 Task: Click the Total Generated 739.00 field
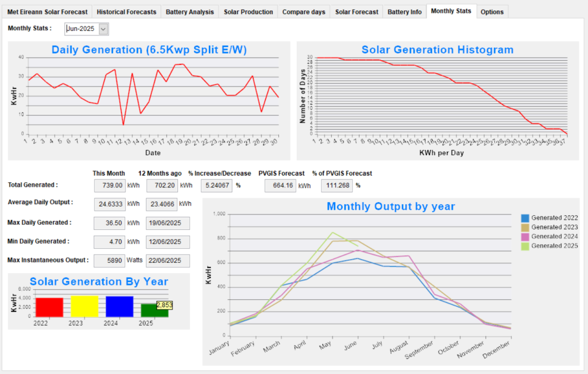click(x=110, y=185)
